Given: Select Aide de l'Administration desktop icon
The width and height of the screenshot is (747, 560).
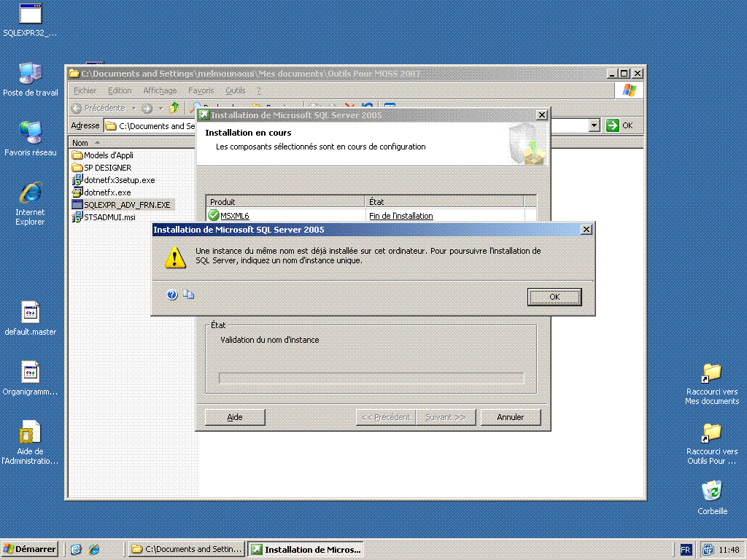Looking at the screenshot, I should click(30, 443).
